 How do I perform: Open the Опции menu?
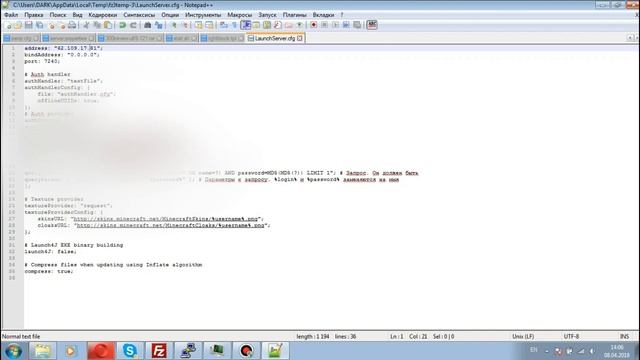tap(170, 15)
